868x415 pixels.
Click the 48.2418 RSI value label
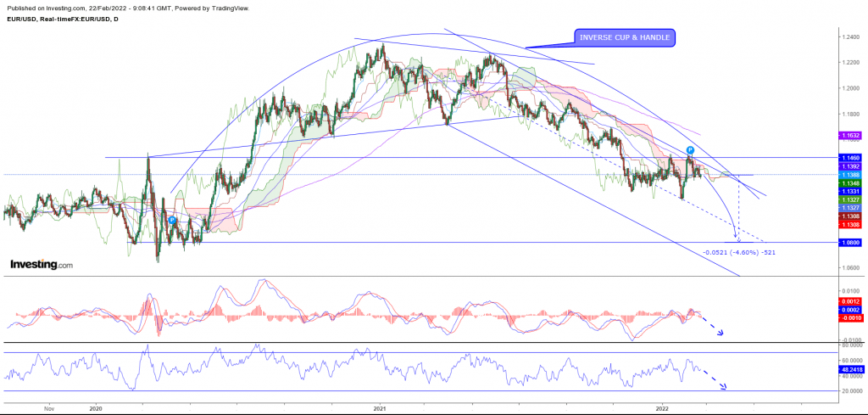click(x=849, y=367)
